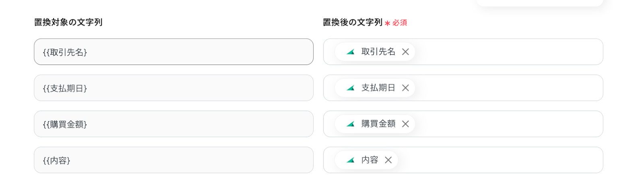The width and height of the screenshot is (644, 178).
Task: Focus the {{取引先名} target string field
Action: point(173,52)
